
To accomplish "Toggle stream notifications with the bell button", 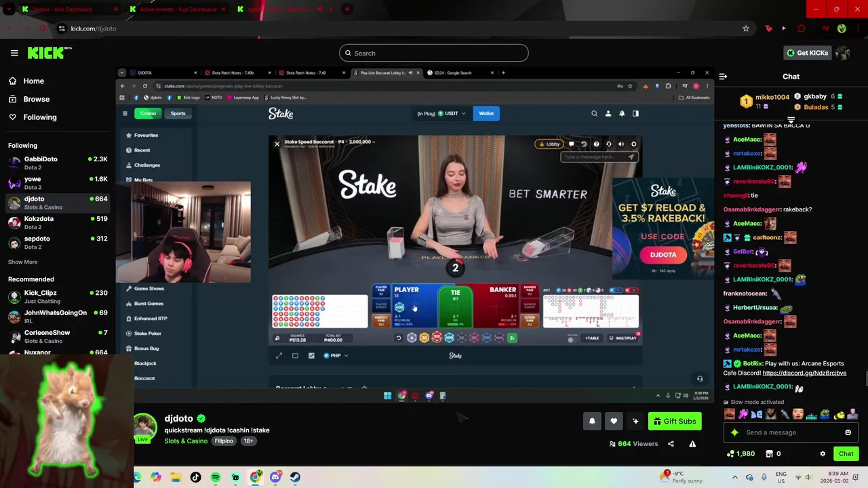I will point(592,421).
